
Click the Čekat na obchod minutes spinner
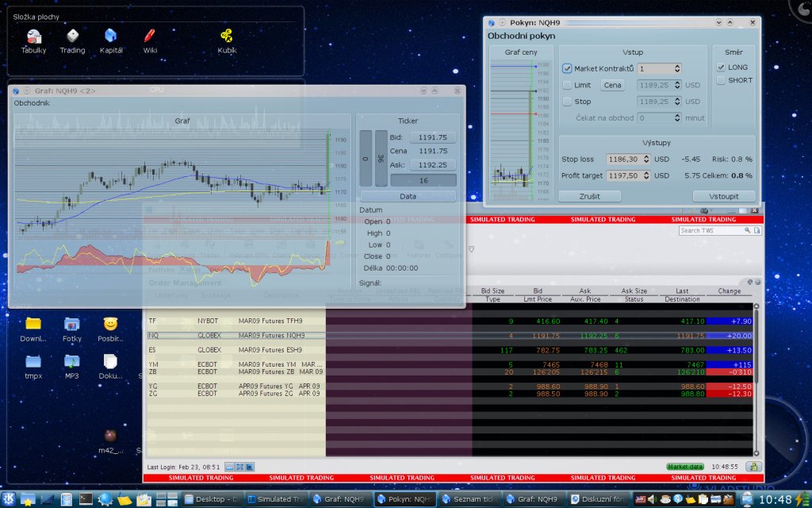point(677,118)
